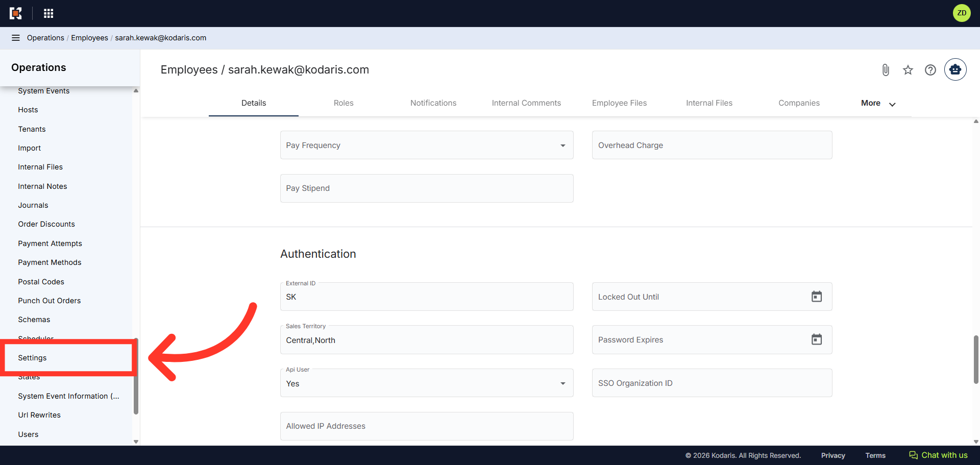Go to Employees breadcrumb link
Viewport: 980px width, 465px height.
click(89, 38)
